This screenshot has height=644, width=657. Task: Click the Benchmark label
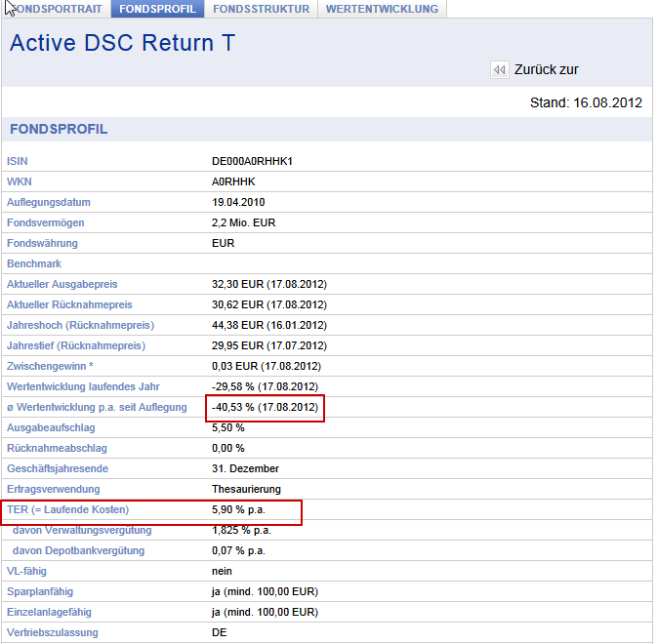(x=34, y=263)
